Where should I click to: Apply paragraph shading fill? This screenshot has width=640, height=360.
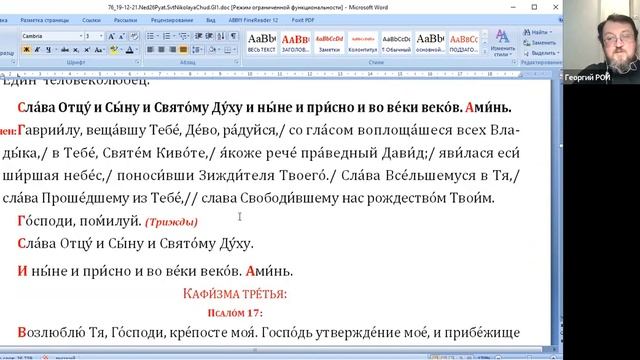[x=212, y=50]
